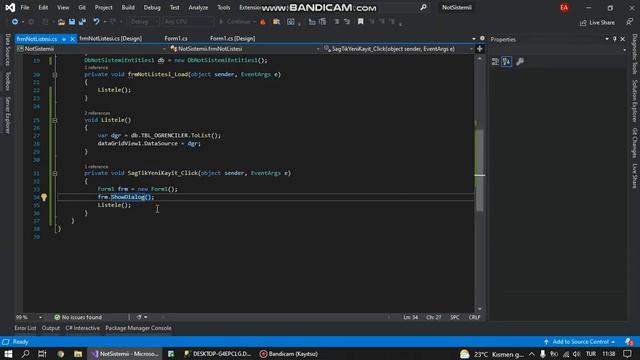Screen dimensions: 640x360
Task: Click the notifications icon in status bar
Action: point(629,342)
